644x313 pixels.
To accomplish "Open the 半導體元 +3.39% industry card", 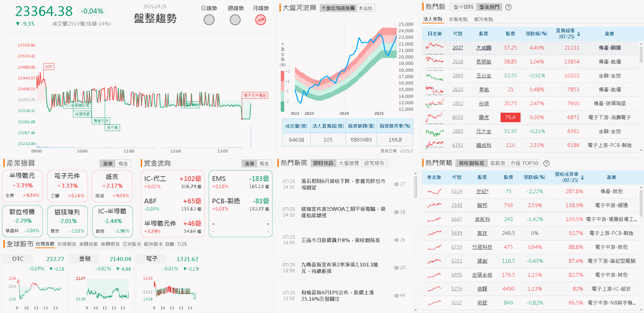I will (22, 186).
